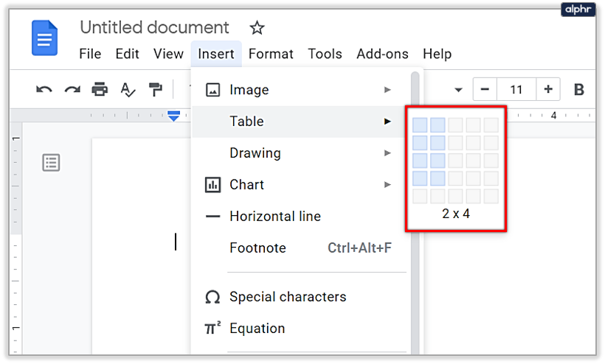
Task: Increase font size with plus button
Action: coord(547,90)
